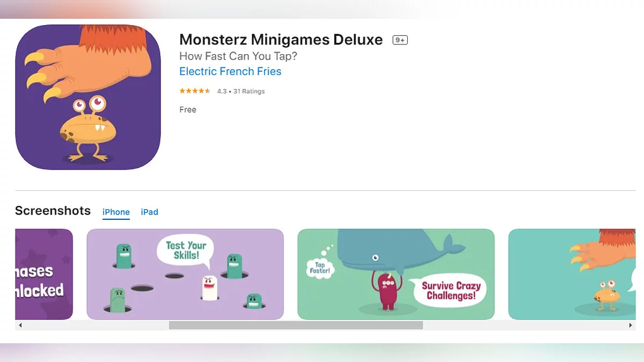This screenshot has height=362, width=644.
Task: Open the Test Your Skills screenshot
Action: pos(185,274)
